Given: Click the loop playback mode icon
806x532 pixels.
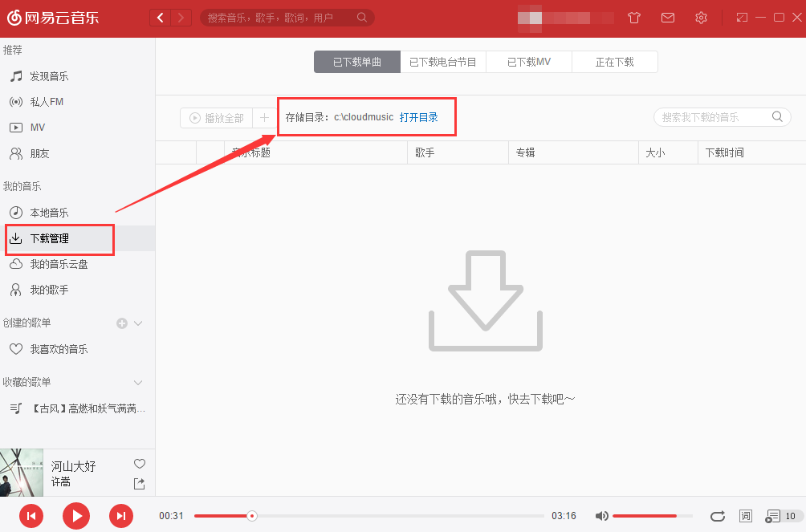Looking at the screenshot, I should point(718,516).
